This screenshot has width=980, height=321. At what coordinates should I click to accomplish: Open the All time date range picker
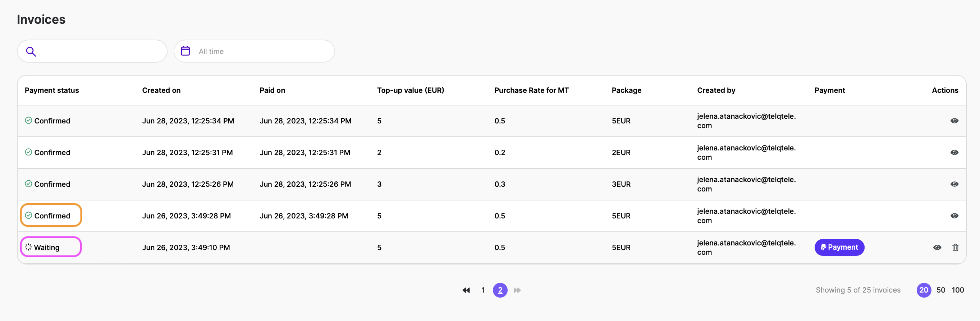pos(254,51)
